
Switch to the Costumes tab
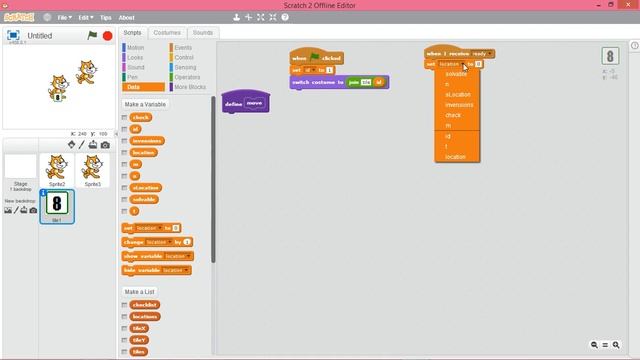click(x=167, y=33)
